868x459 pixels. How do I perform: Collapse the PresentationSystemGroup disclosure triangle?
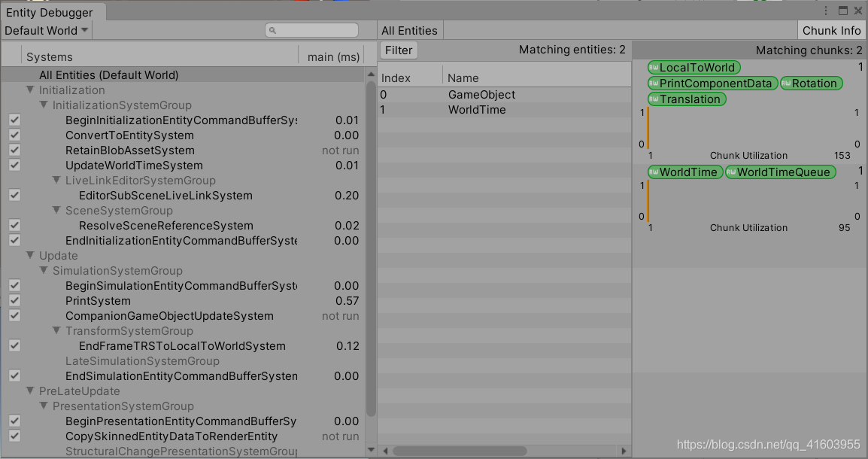43,406
